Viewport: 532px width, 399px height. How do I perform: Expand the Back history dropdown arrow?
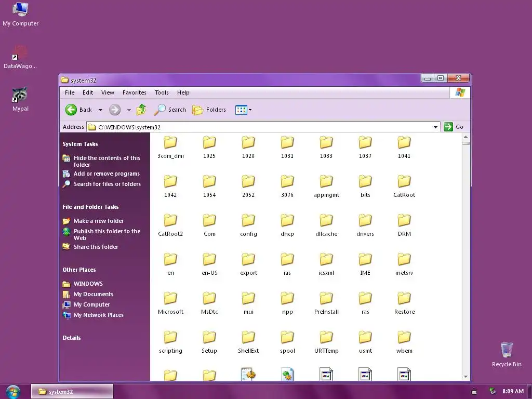tap(100, 110)
